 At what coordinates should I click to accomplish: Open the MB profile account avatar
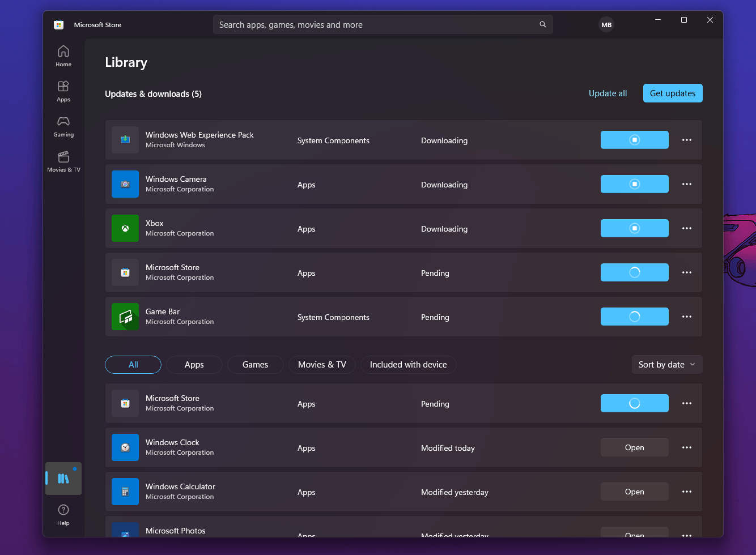(x=606, y=25)
